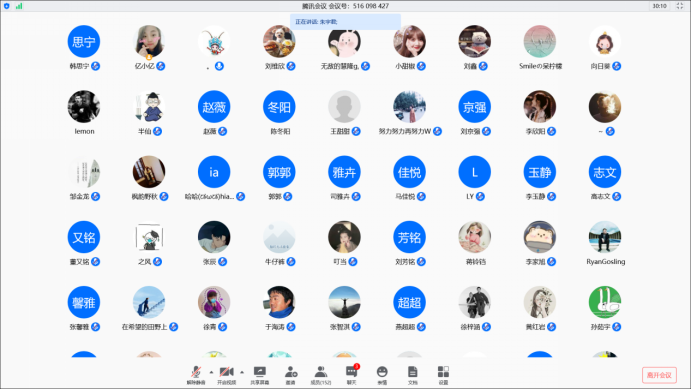This screenshot has height=389, width=692.
Task: Open the Settings grid icon
Action: [x=443, y=374]
